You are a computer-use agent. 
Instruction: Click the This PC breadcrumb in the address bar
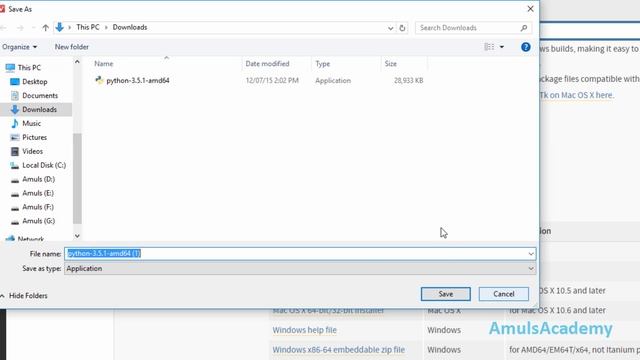88,27
